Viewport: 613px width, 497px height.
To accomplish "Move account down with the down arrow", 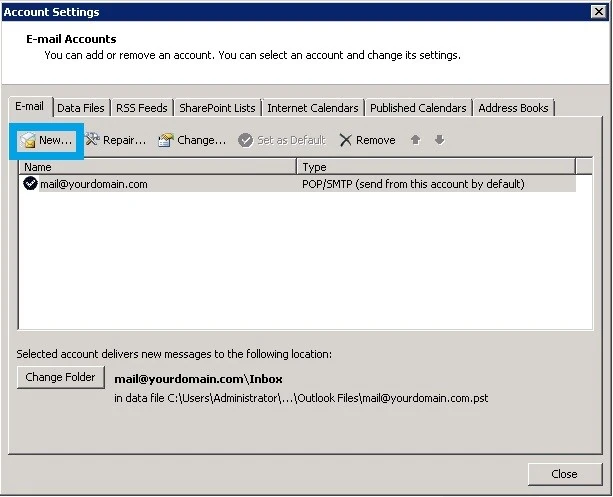I will pyautogui.click(x=439, y=140).
